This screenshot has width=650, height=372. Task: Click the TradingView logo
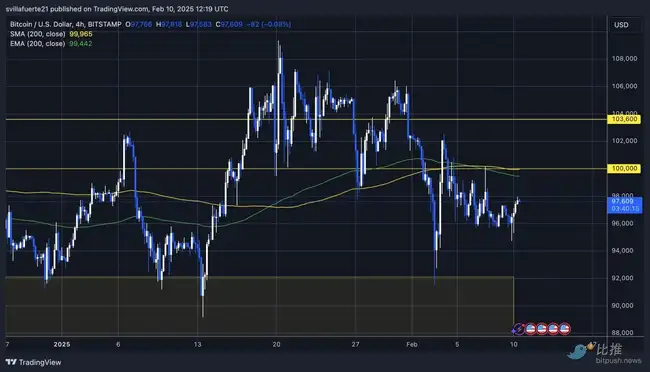pyautogui.click(x=12, y=362)
